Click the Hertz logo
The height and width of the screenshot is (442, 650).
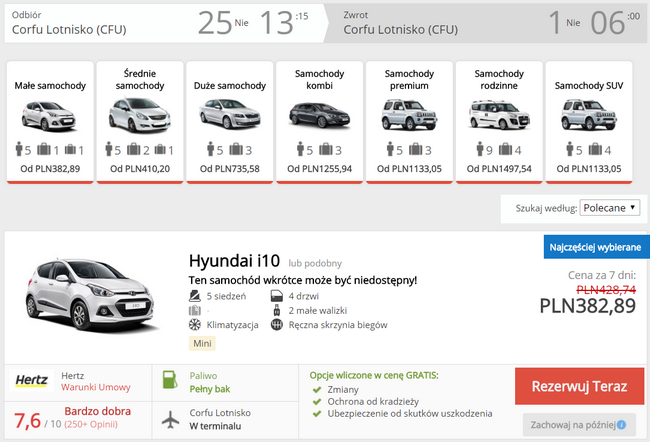32,380
